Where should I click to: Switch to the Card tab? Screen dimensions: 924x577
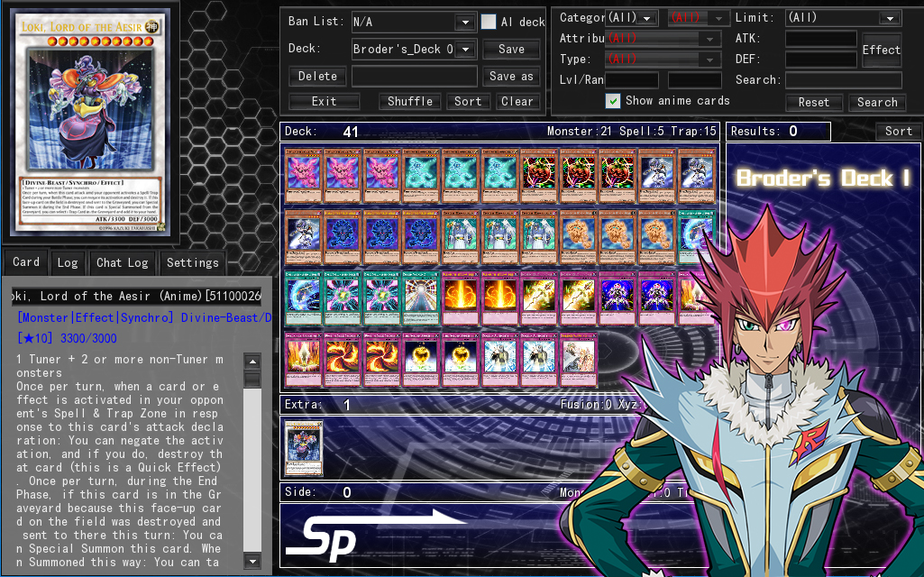click(x=26, y=262)
